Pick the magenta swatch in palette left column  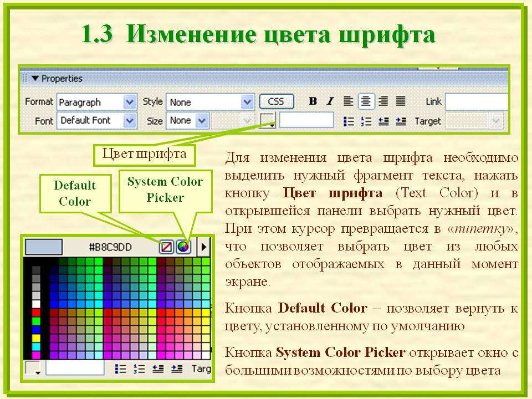pyautogui.click(x=36, y=355)
